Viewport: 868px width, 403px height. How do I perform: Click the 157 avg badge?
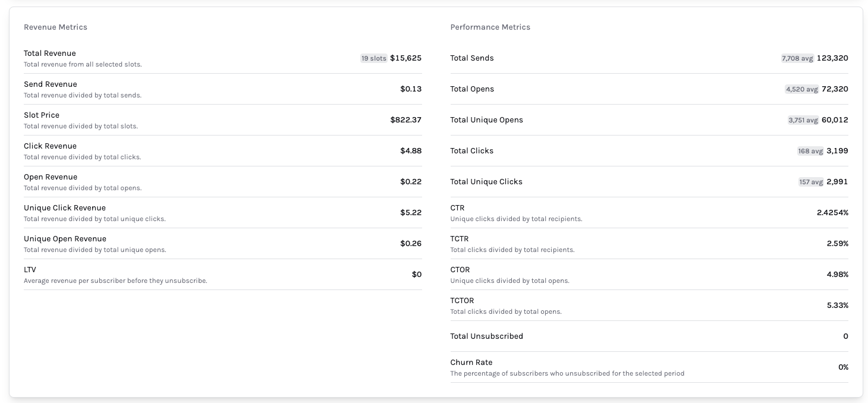click(x=811, y=182)
